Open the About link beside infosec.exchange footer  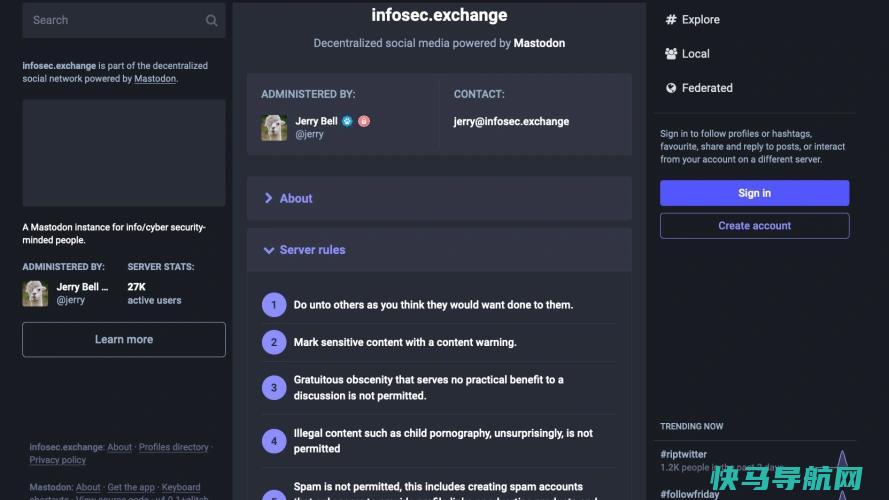(119, 447)
